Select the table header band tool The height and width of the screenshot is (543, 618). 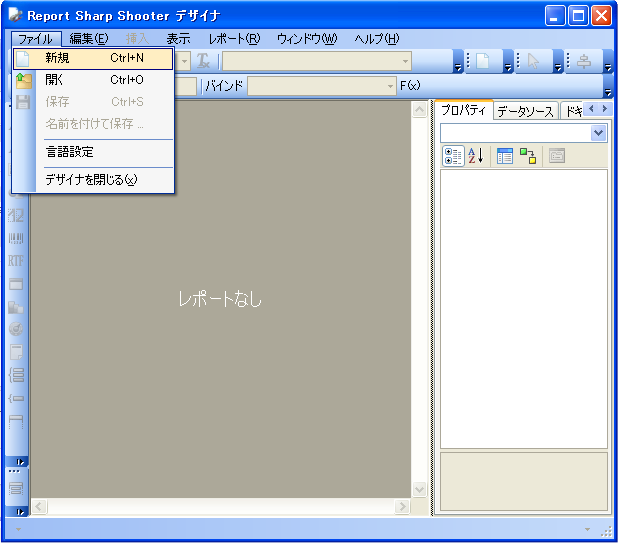click(x=16, y=422)
